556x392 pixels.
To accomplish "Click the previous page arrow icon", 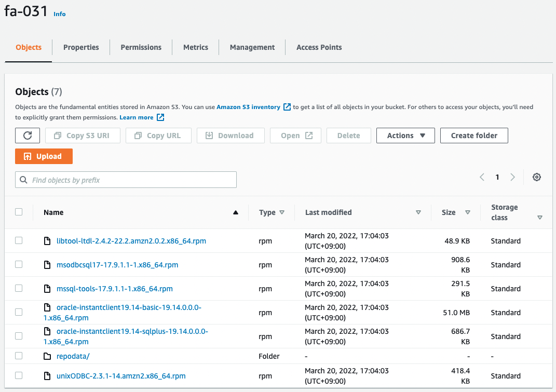I will pyautogui.click(x=482, y=177).
